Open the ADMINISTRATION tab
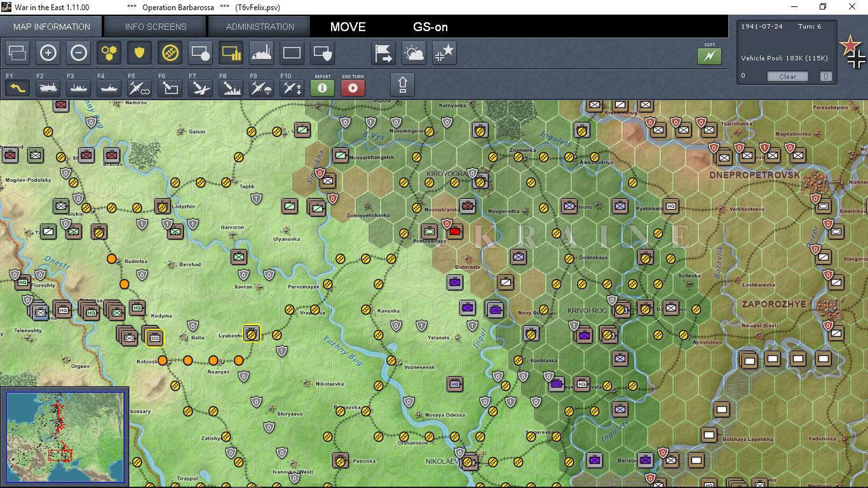 [260, 27]
